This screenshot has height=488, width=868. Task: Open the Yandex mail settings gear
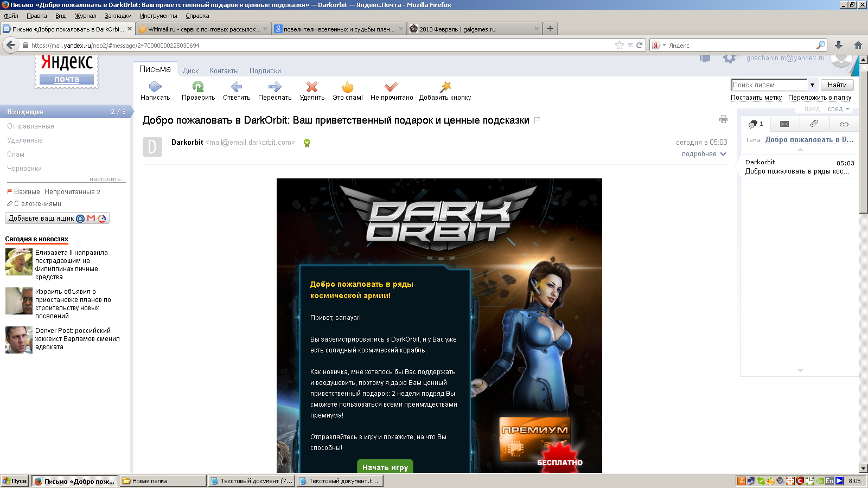[x=730, y=58]
